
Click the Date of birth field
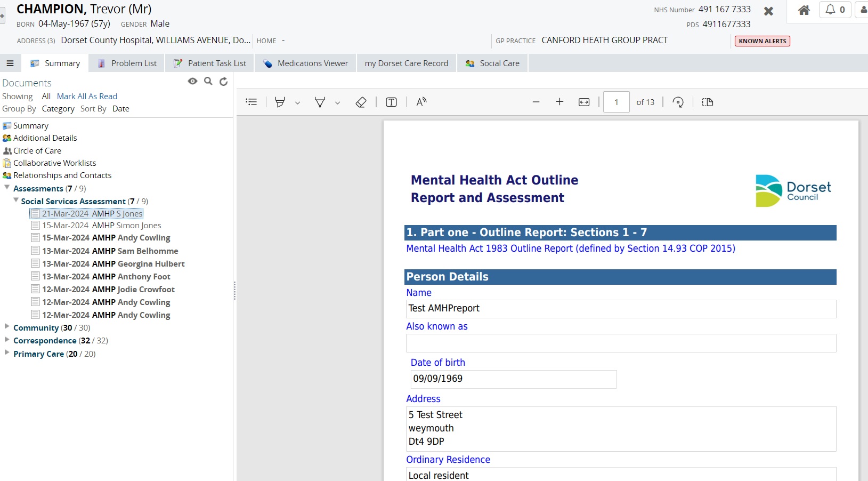(x=514, y=379)
